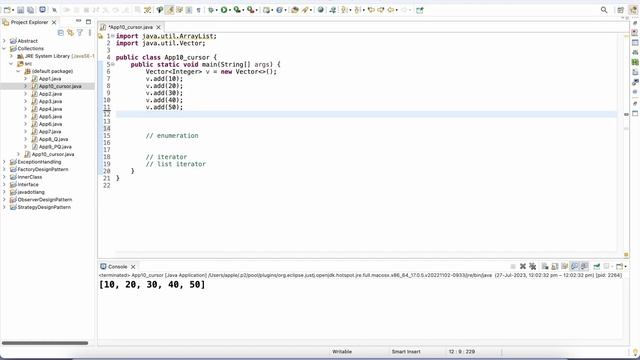Open the Open Console dropdown arrow
Screen dimensions: 640x360
[625, 267]
